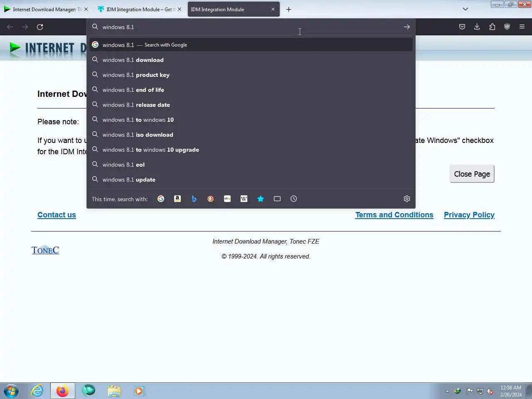This screenshot has width=532, height=399.
Task: Open search settings gear
Action: point(407,199)
